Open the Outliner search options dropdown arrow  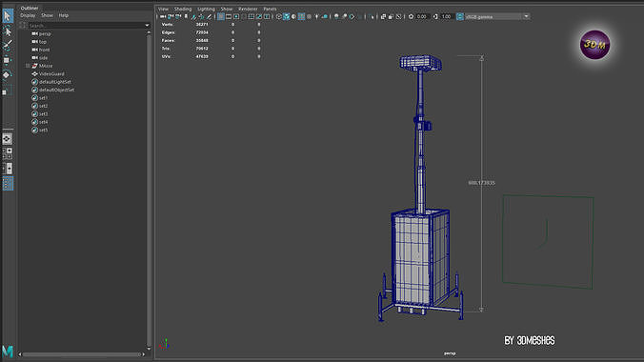(147, 25)
